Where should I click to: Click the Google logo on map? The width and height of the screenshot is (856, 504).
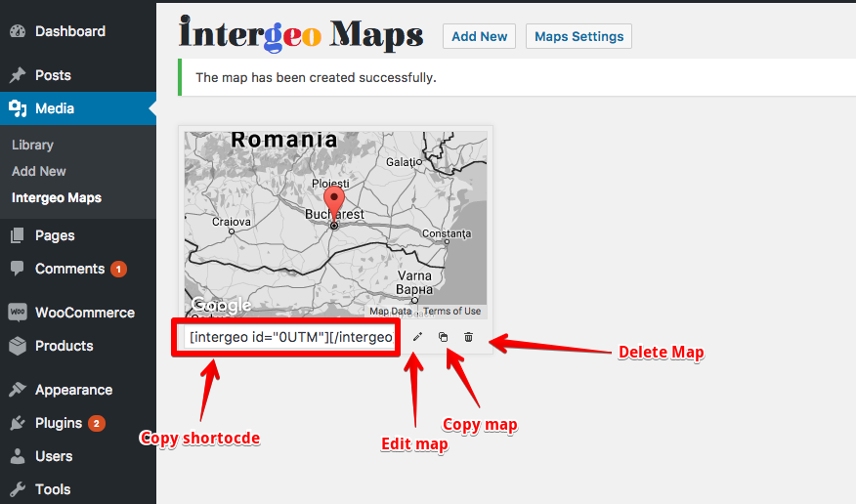click(222, 305)
